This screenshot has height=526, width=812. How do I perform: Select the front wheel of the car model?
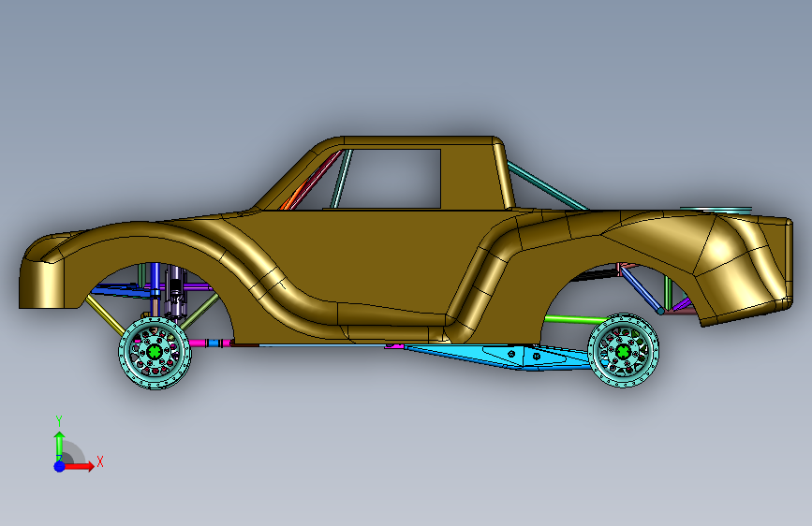click(x=155, y=353)
